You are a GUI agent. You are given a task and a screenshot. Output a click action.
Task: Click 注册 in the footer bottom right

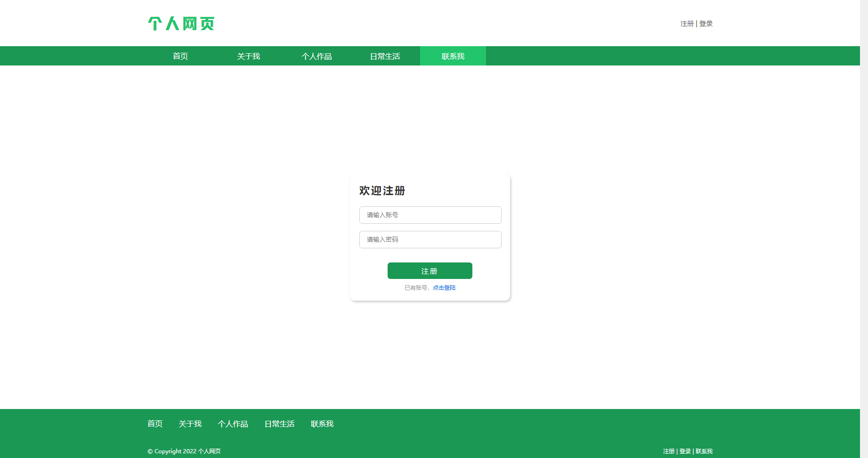669,451
